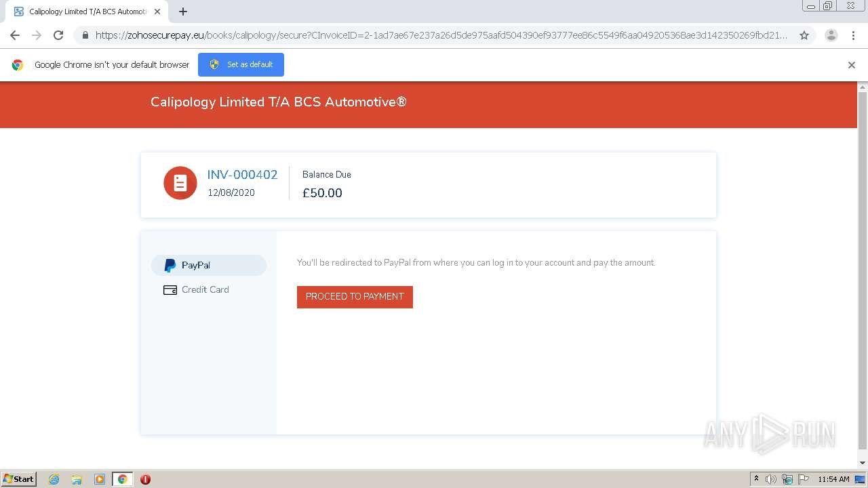Launch Internet Explorer from the taskbar

click(54, 479)
